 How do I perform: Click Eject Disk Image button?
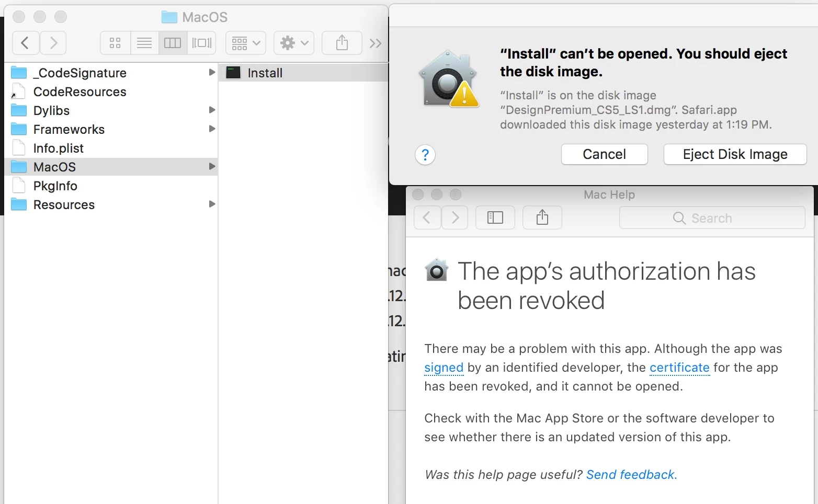pyautogui.click(x=735, y=154)
